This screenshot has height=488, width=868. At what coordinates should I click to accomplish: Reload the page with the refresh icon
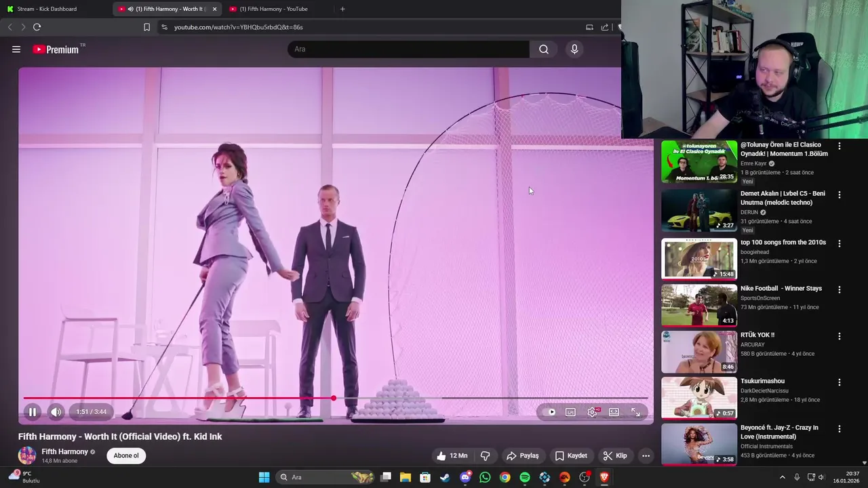(37, 27)
